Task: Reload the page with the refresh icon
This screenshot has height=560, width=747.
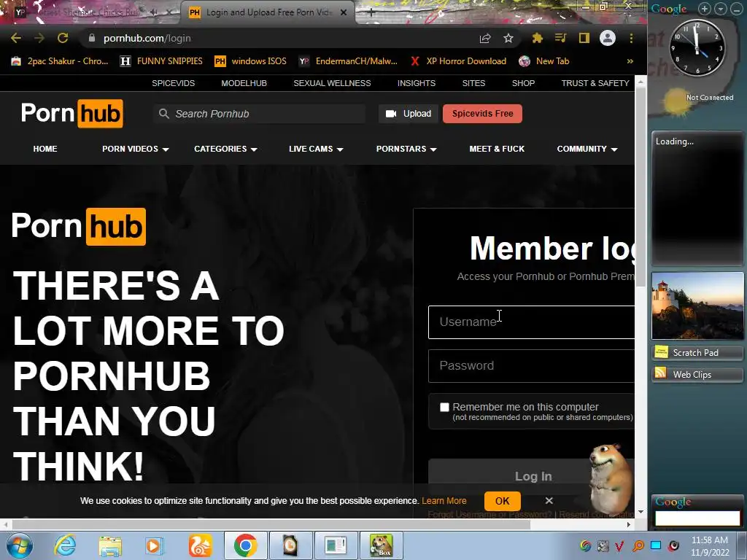Action: (x=63, y=38)
